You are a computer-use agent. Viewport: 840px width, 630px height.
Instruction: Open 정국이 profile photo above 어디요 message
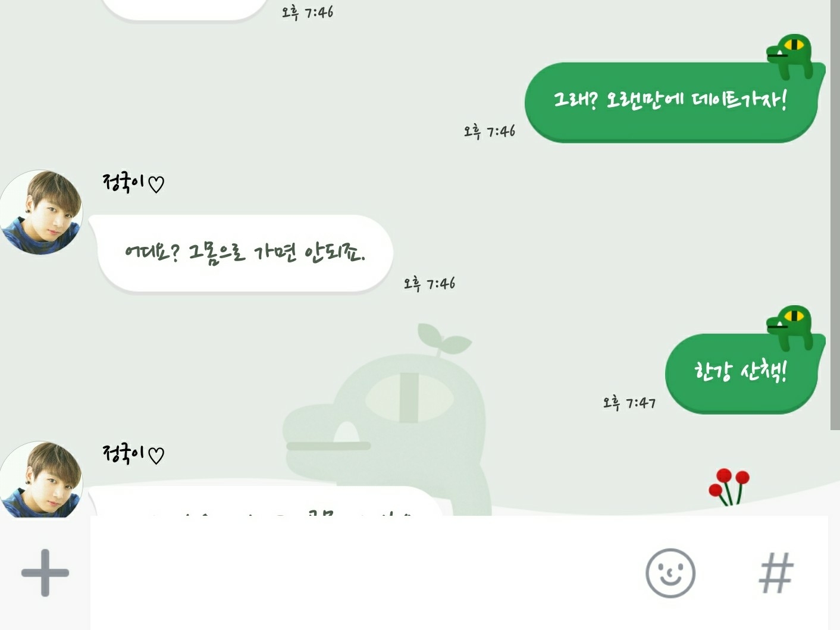click(x=41, y=212)
